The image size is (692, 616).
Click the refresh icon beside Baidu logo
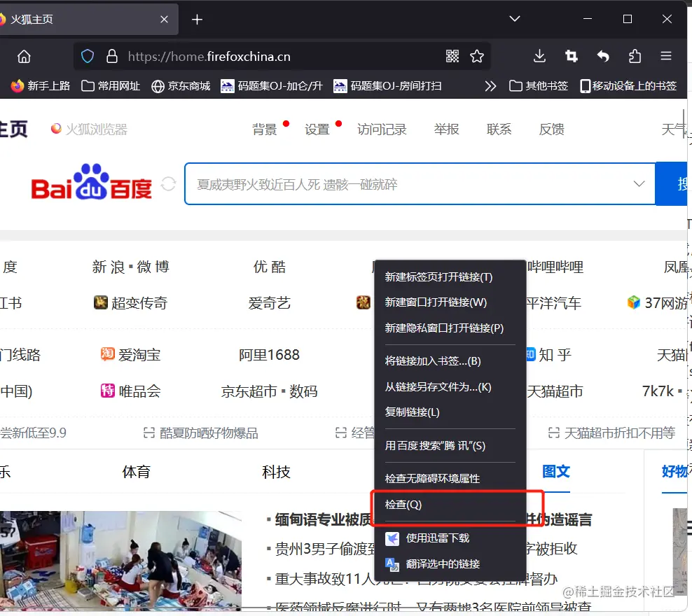pyautogui.click(x=168, y=184)
